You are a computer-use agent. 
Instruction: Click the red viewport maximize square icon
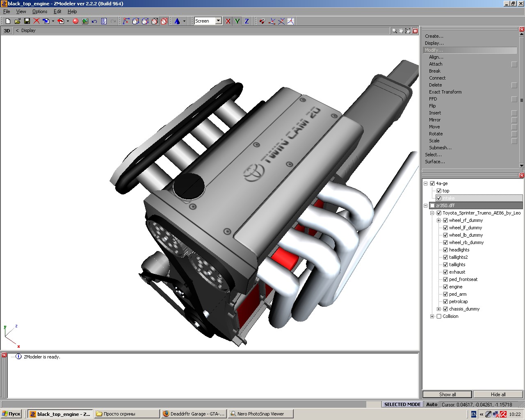coord(415,31)
